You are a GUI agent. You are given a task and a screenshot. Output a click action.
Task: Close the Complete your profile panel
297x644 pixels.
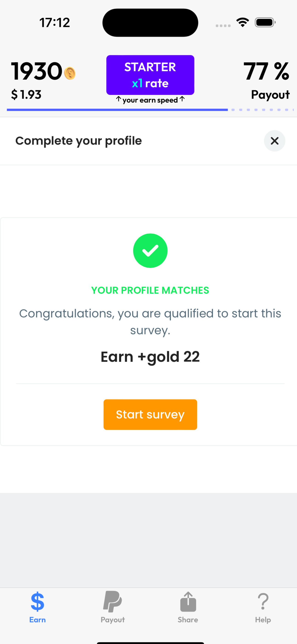(x=274, y=141)
